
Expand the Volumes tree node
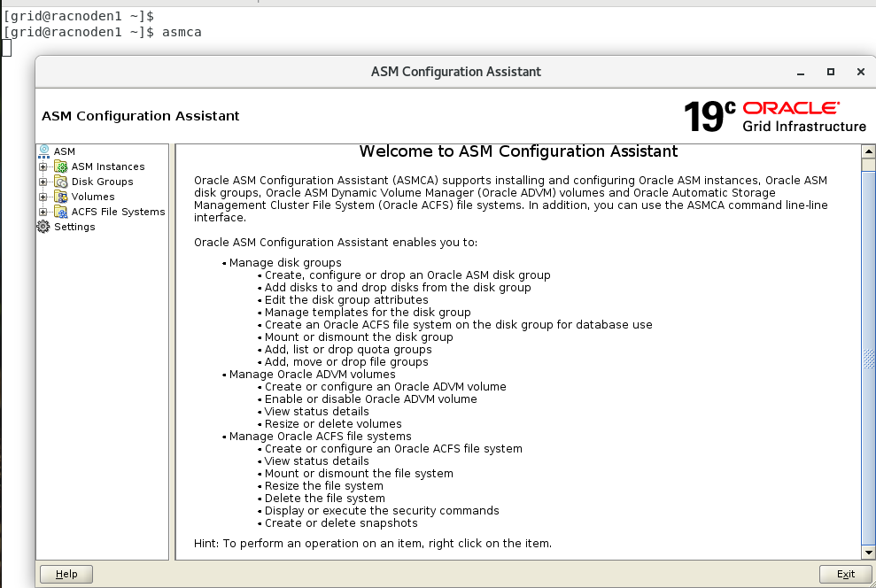(43, 197)
